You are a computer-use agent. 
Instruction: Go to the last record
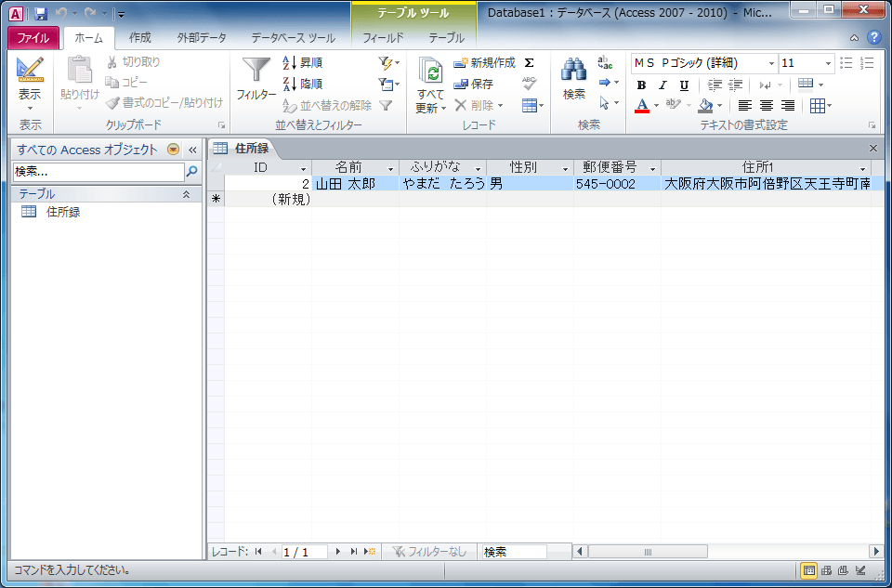coord(354,552)
